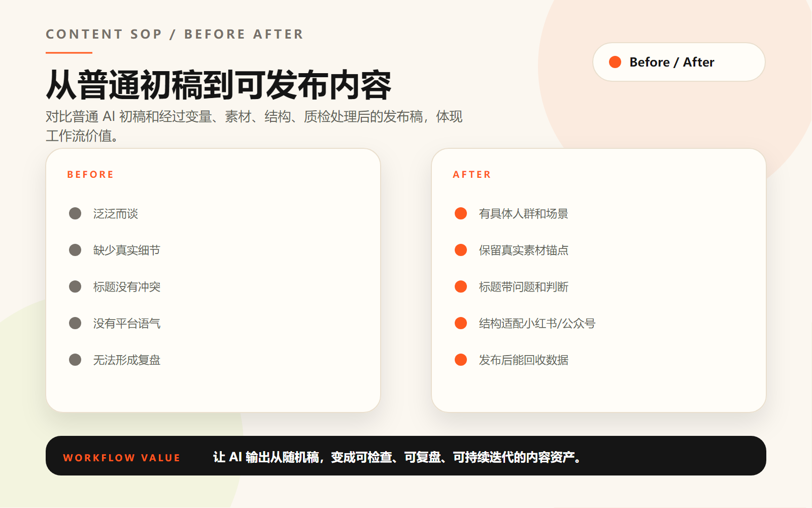Select the text 没有平台语气
This screenshot has height=508, width=812.
pos(127,324)
